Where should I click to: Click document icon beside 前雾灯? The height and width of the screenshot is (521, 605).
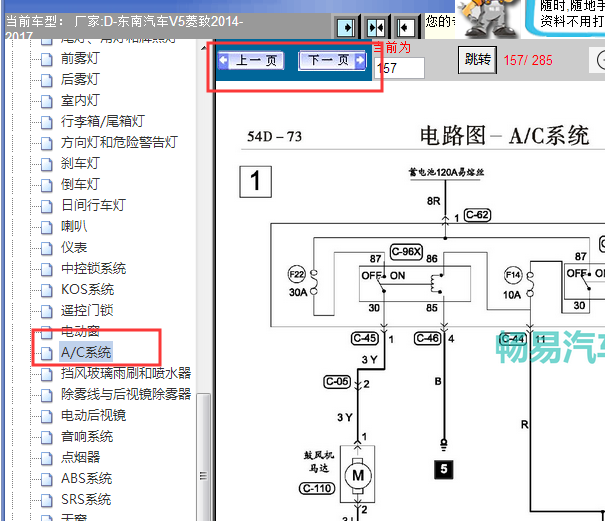(47, 59)
